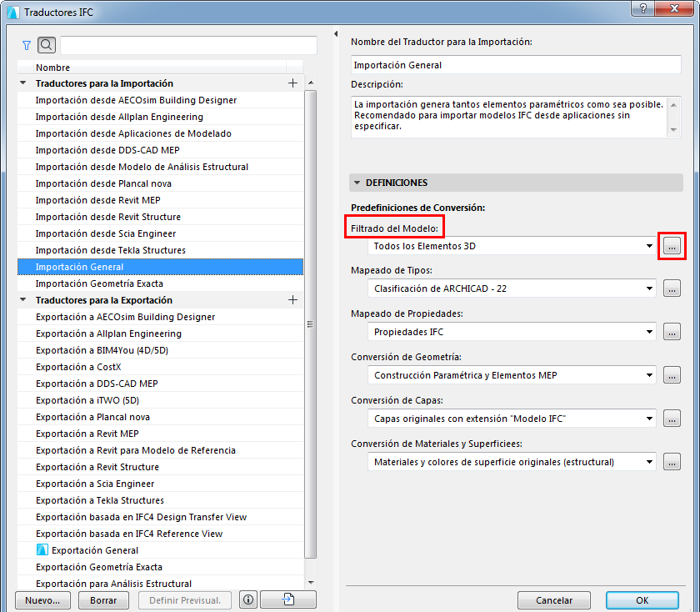Collapse the DEFINICIONES section
This screenshot has height=612, width=700.
[357, 183]
